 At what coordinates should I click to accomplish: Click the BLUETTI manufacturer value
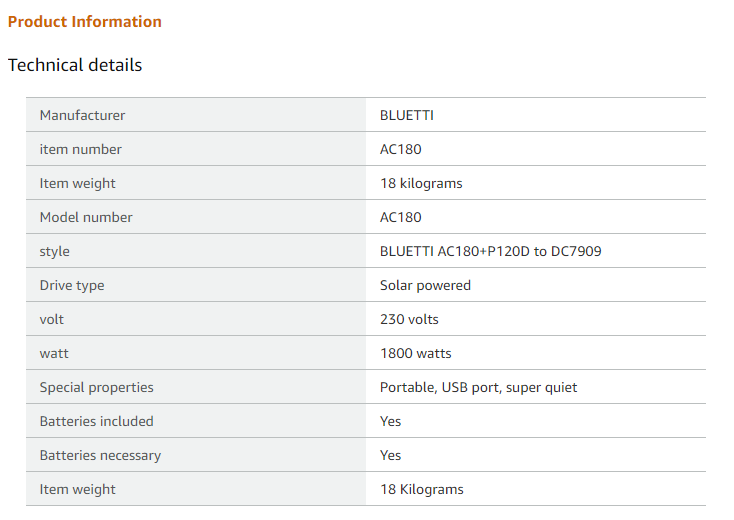click(x=407, y=115)
